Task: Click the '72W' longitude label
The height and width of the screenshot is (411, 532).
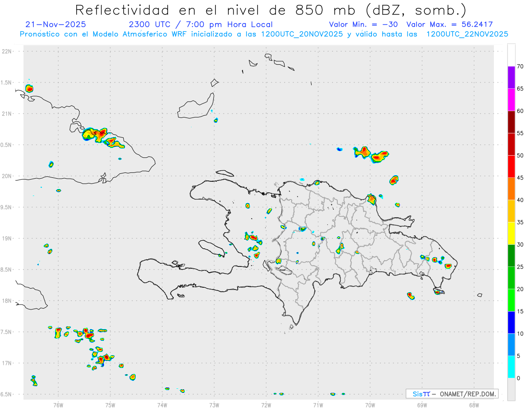Action: (266, 405)
